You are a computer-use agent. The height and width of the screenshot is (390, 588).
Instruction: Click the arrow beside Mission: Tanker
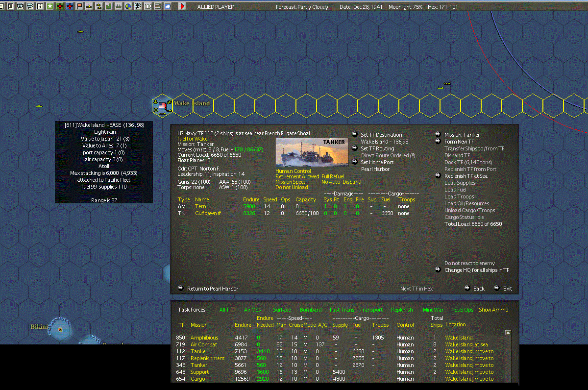[438, 134]
